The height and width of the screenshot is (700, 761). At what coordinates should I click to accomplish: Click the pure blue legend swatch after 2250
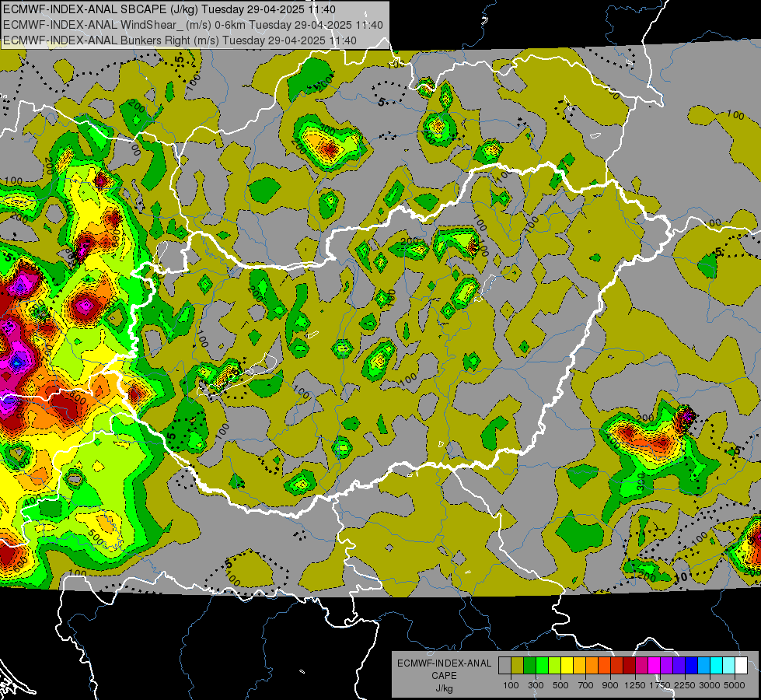(692, 665)
